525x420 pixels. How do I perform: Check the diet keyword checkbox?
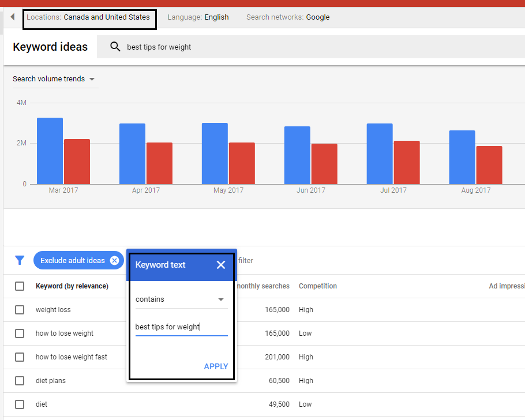(x=20, y=404)
